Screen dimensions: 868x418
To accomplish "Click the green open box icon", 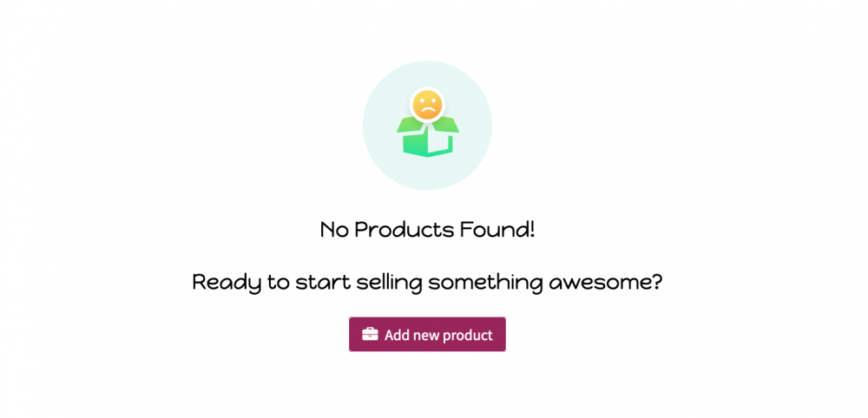I will (x=427, y=135).
